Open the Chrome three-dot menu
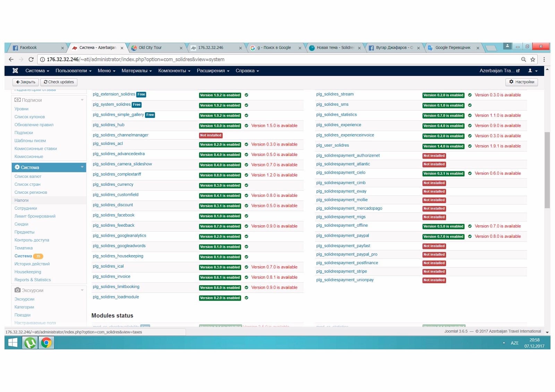 point(544,59)
